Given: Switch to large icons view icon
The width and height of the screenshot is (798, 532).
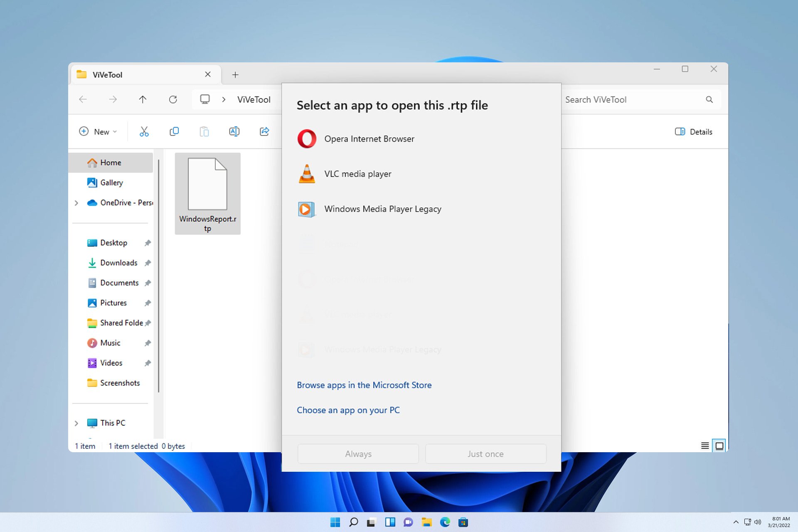Looking at the screenshot, I should click(719, 446).
